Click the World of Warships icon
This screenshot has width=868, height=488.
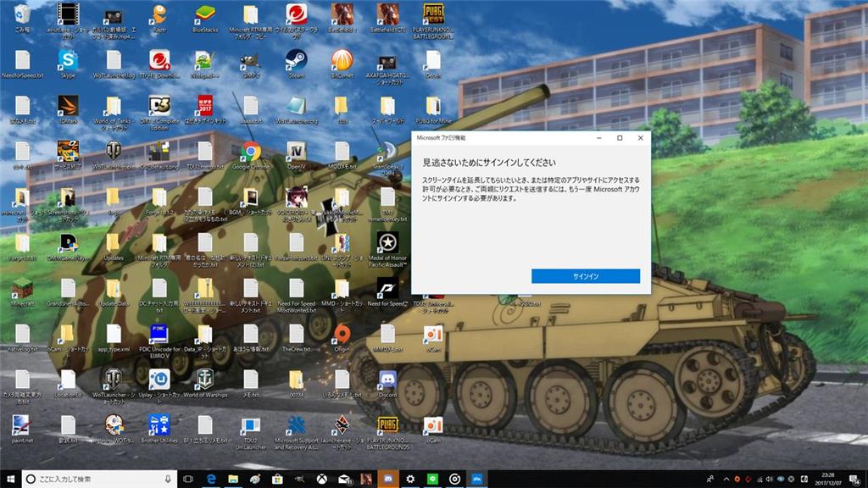[x=205, y=384]
